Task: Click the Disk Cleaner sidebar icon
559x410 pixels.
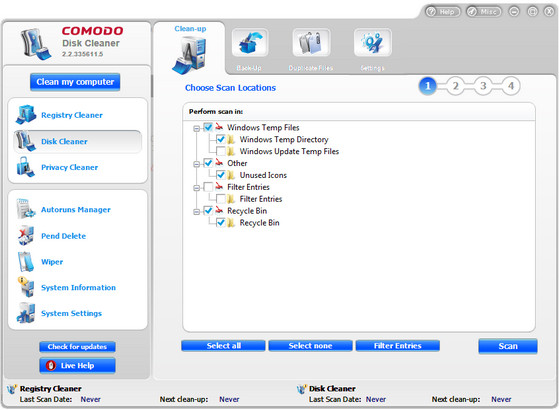Action: 25,141
